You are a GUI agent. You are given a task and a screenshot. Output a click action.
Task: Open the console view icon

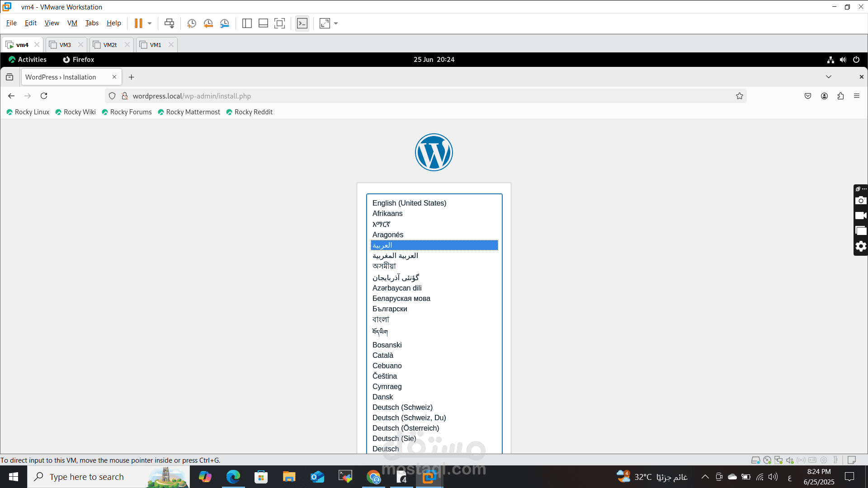pos(302,23)
